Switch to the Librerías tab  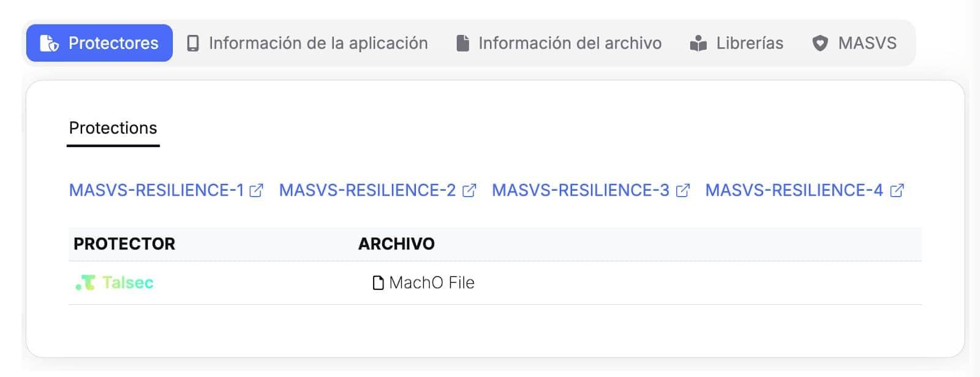click(750, 43)
